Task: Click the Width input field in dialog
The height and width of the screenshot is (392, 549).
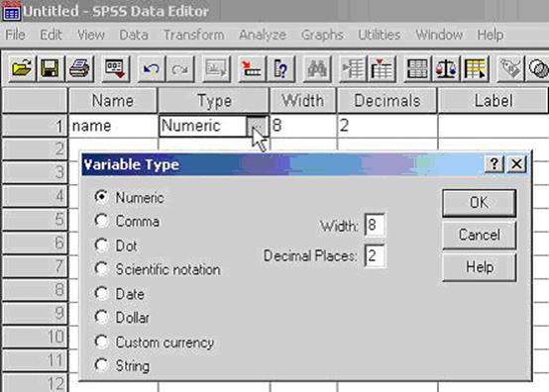Action: [375, 225]
